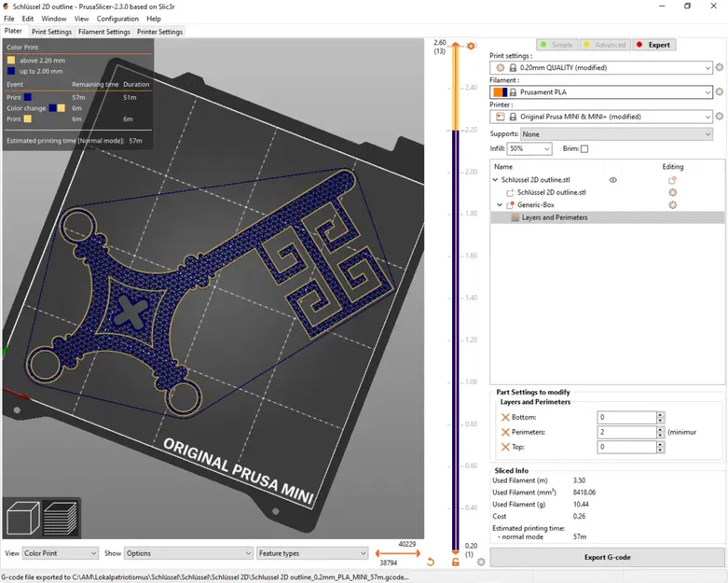Open the Show Options dropdown
728x583 pixels.
(188, 553)
